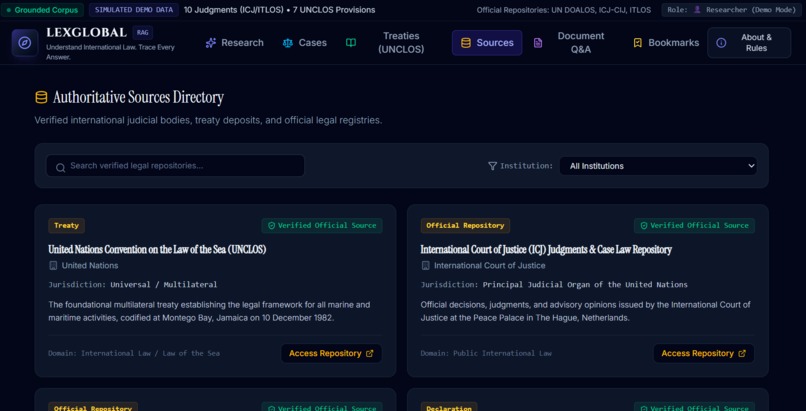This screenshot has width=806, height=411.
Task: Click the Role: Researcher (Demo Mode) indicator
Action: tap(731, 10)
